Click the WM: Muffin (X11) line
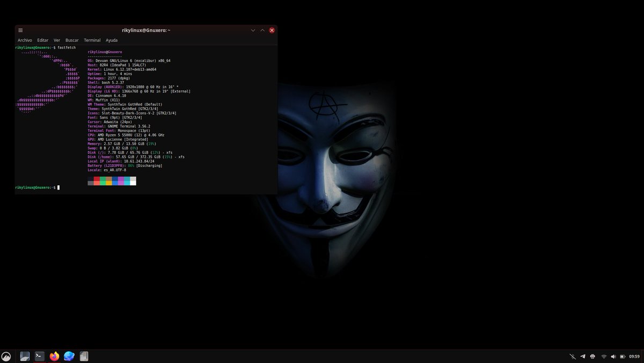The width and height of the screenshot is (644, 363). tap(104, 99)
